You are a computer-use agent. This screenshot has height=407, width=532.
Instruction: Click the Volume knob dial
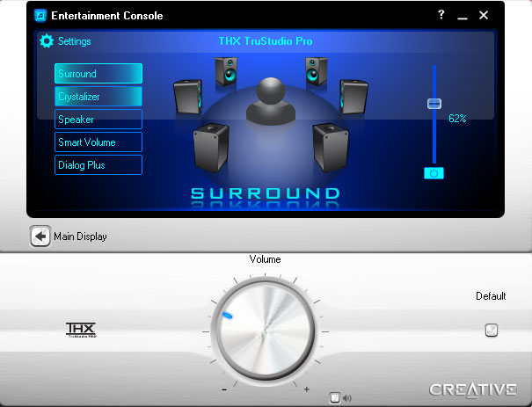click(x=265, y=331)
